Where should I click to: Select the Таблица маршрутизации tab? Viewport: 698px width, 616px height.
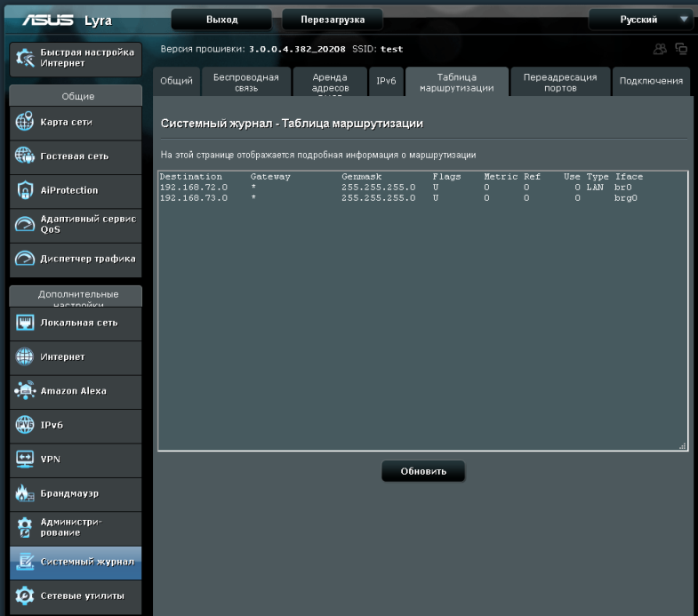pos(457,82)
